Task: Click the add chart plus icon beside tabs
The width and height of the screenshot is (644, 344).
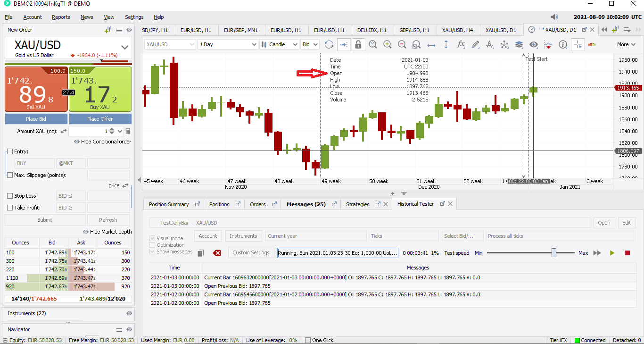Action: click(615, 30)
